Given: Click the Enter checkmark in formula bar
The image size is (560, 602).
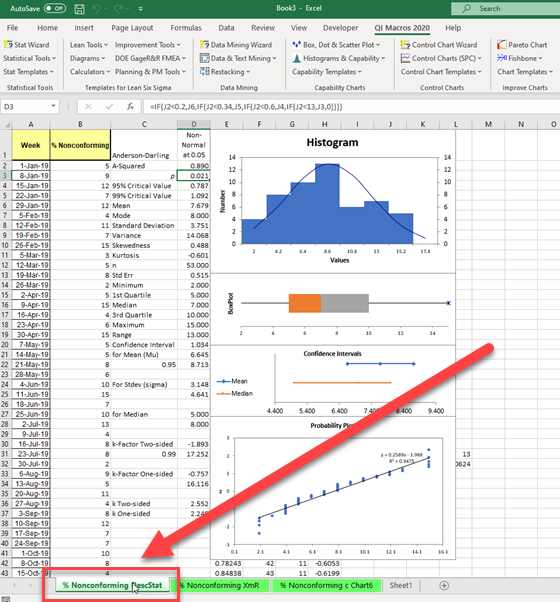Looking at the screenshot, I should [109, 106].
